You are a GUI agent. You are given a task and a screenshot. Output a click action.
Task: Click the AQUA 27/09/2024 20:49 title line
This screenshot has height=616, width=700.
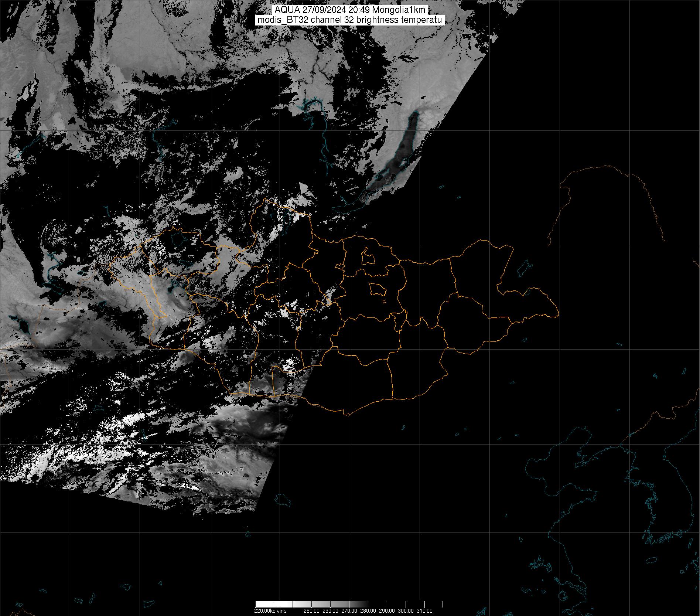(349, 10)
